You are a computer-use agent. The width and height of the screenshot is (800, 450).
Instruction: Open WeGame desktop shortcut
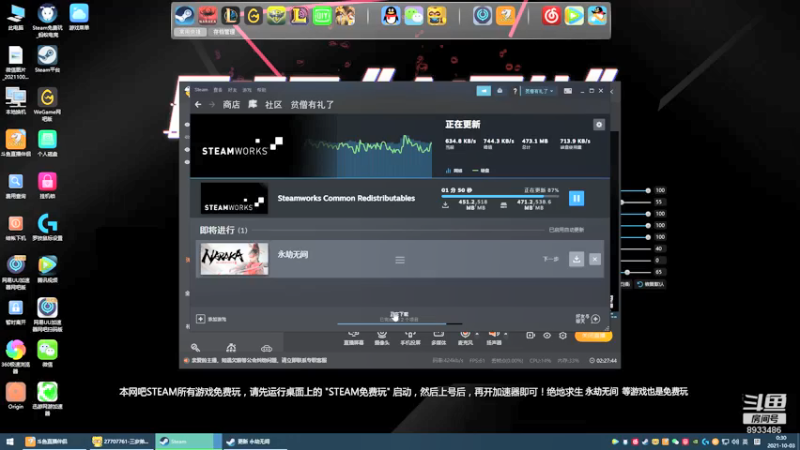(47, 105)
